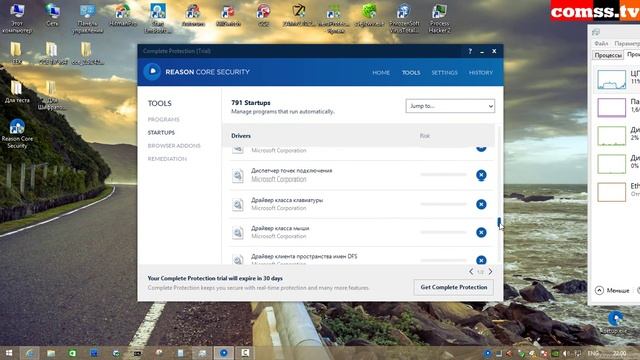The width and height of the screenshot is (640, 360).
Task: Click the Get Complete Protection button
Action: pos(453,287)
